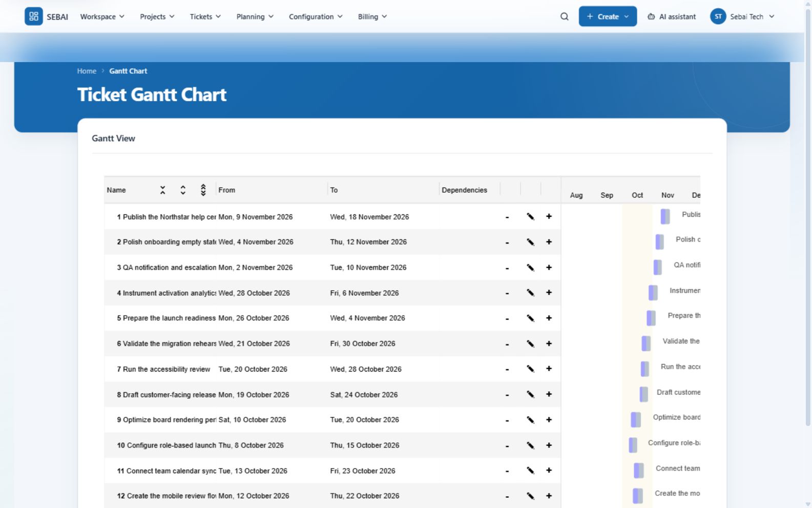
Task: Open the Workspace menu
Action: click(x=102, y=16)
